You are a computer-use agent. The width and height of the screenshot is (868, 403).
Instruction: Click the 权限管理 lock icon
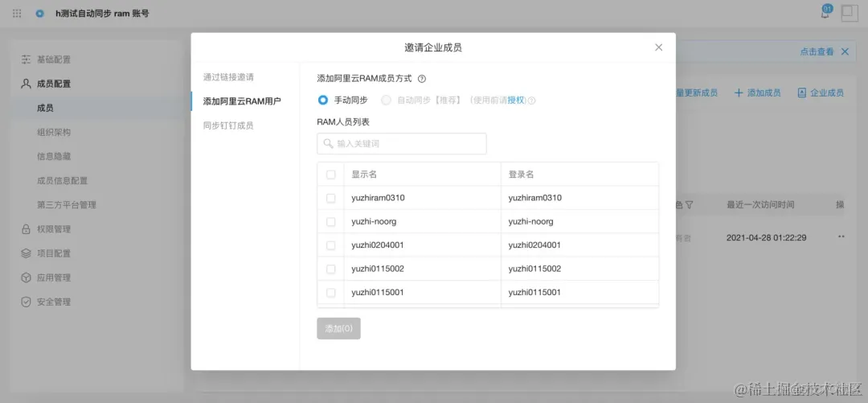coord(26,229)
